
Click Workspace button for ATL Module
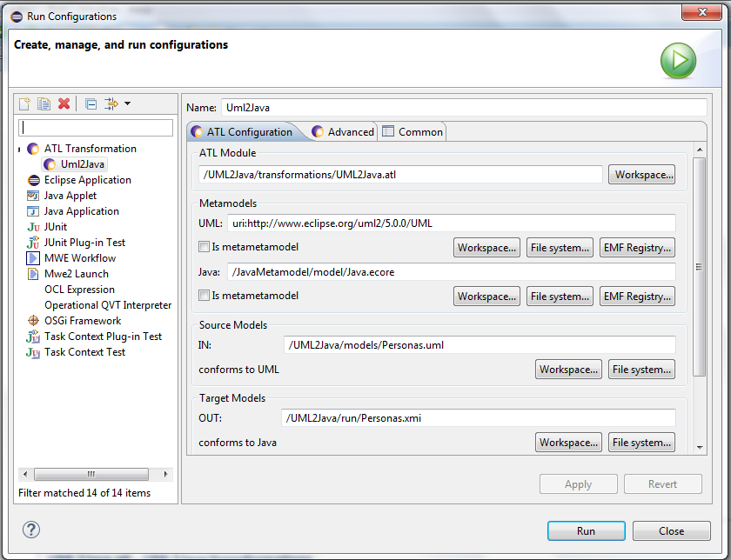click(641, 175)
